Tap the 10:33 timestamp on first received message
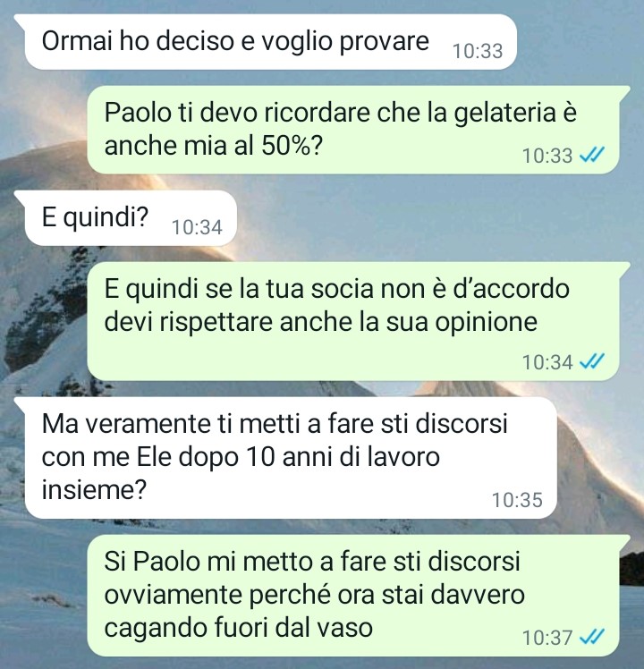The width and height of the screenshot is (644, 669). click(x=478, y=51)
